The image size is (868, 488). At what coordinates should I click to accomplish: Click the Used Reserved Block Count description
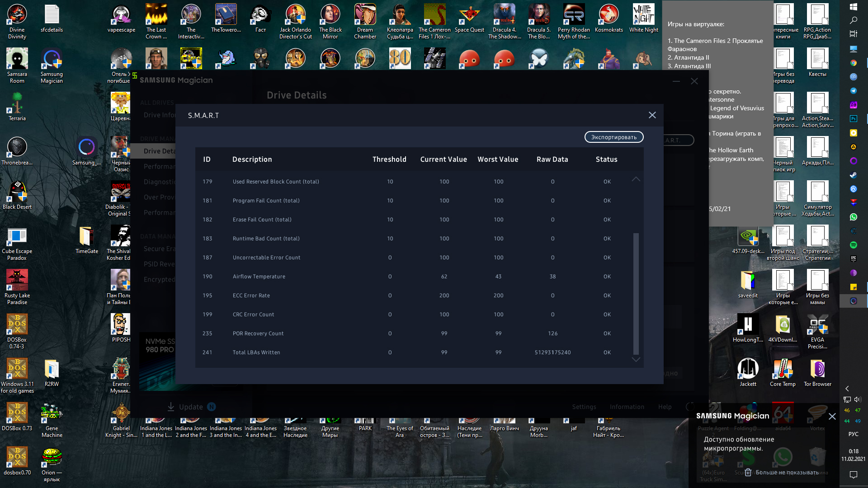(276, 182)
